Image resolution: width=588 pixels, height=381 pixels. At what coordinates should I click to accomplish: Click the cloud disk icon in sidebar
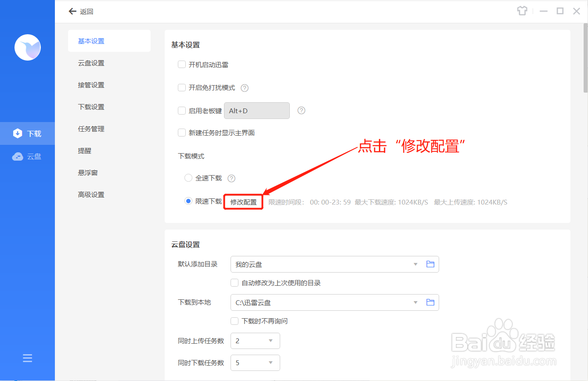tap(18, 157)
